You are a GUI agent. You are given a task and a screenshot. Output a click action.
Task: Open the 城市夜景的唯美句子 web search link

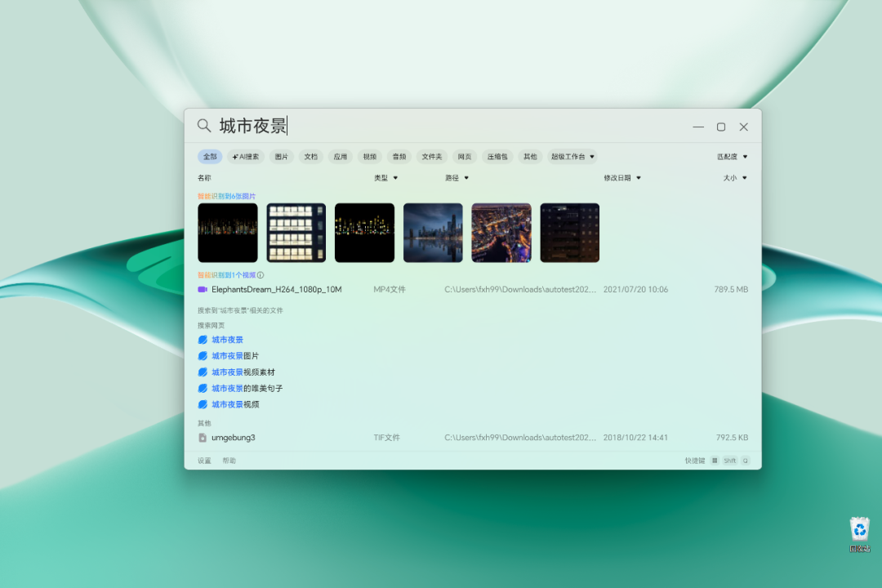pyautogui.click(x=247, y=389)
